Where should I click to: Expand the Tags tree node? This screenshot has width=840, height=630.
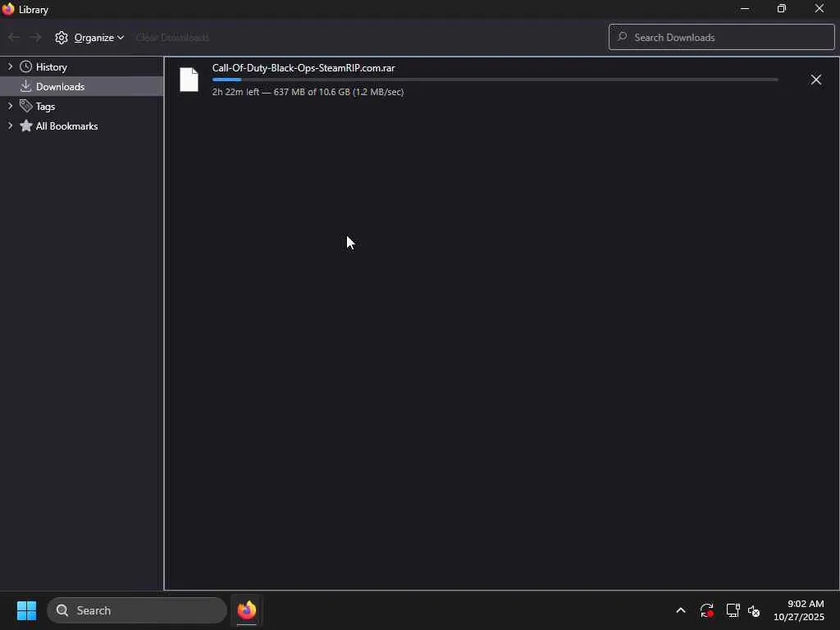[10, 106]
